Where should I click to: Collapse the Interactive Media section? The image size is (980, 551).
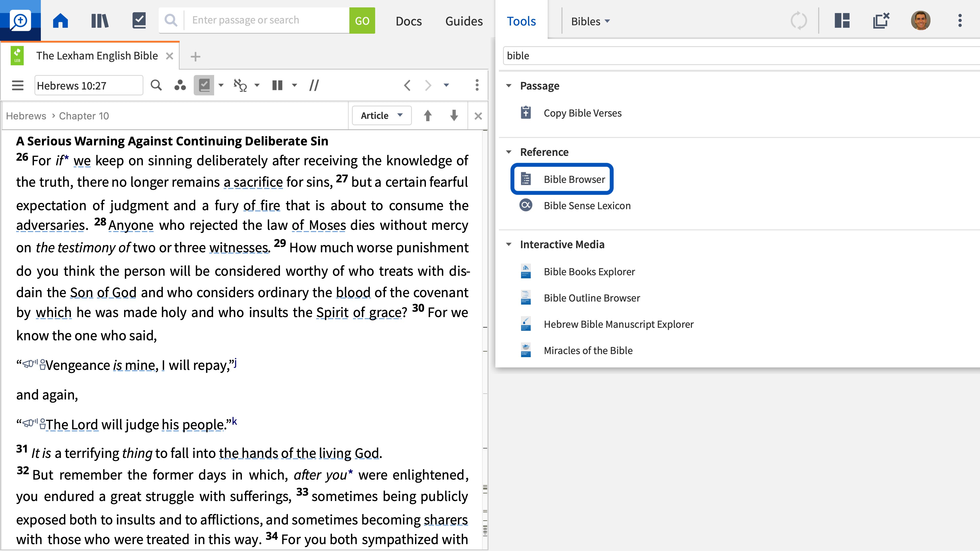point(509,245)
